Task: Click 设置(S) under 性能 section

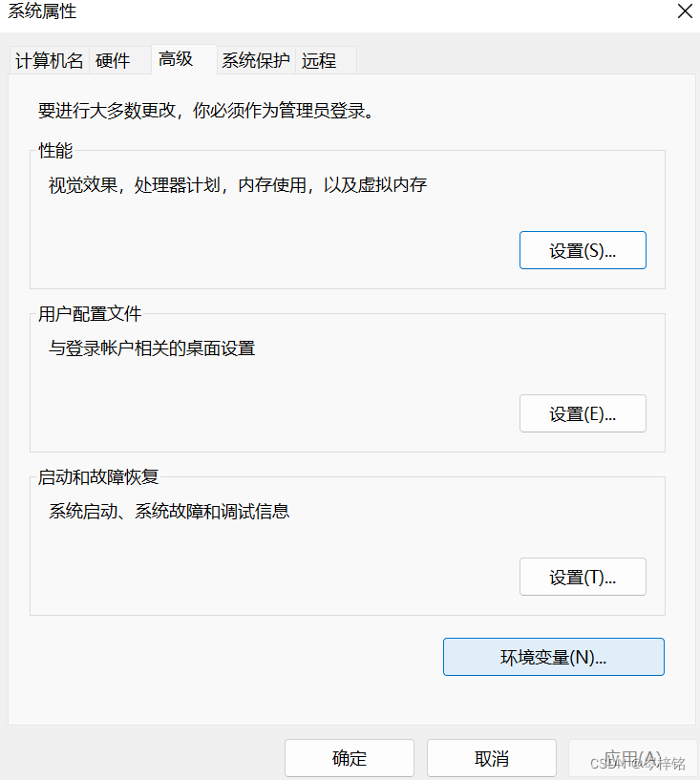Action: click(x=583, y=249)
